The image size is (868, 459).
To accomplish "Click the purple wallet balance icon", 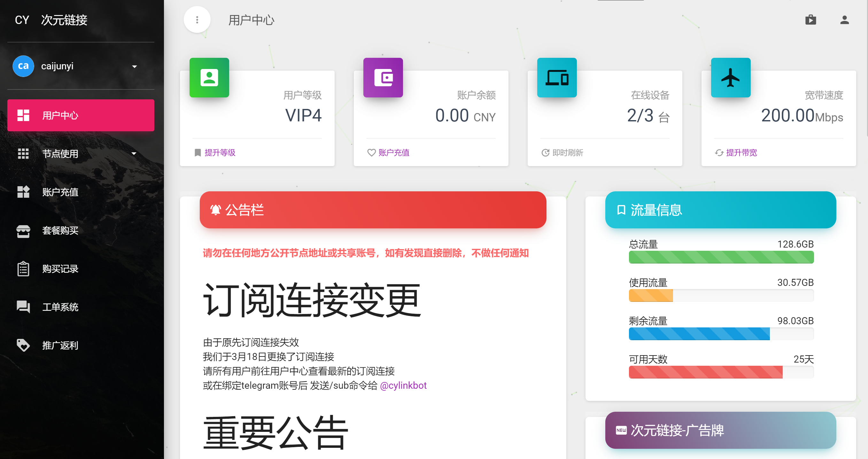I will point(383,77).
